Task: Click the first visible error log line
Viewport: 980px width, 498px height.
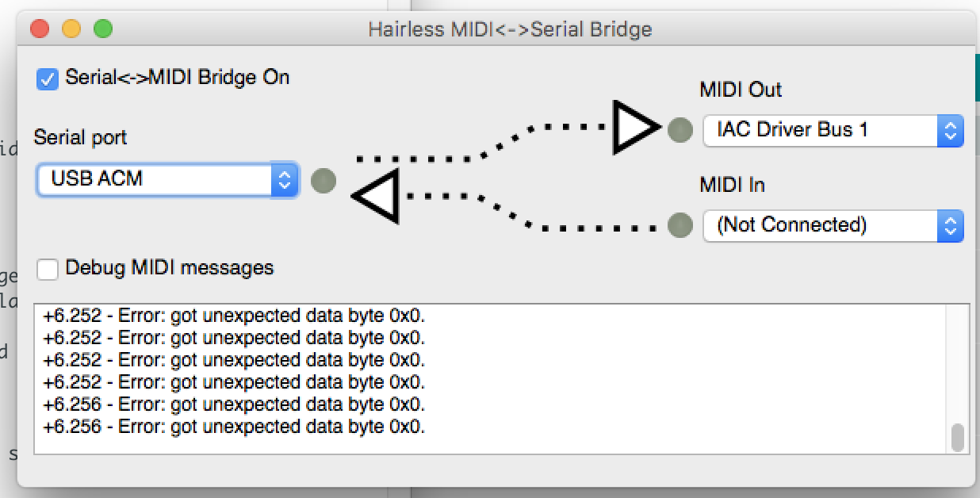Action: [x=235, y=316]
